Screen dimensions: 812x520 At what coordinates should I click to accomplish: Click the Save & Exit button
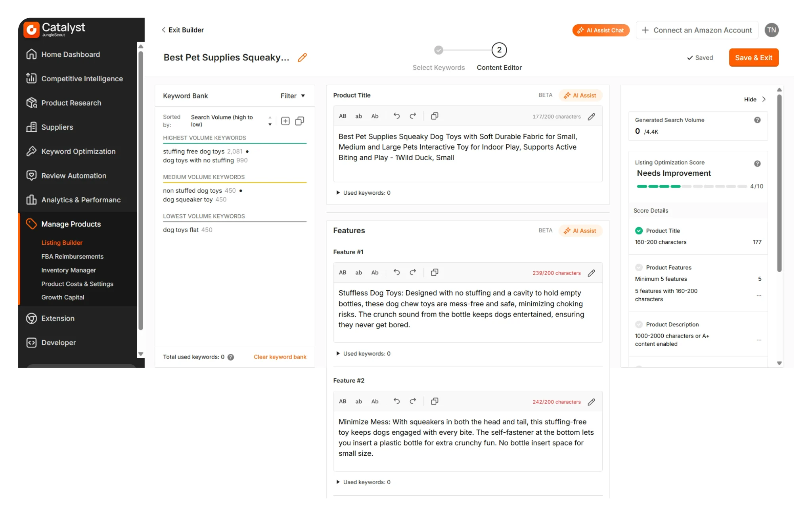pyautogui.click(x=754, y=58)
